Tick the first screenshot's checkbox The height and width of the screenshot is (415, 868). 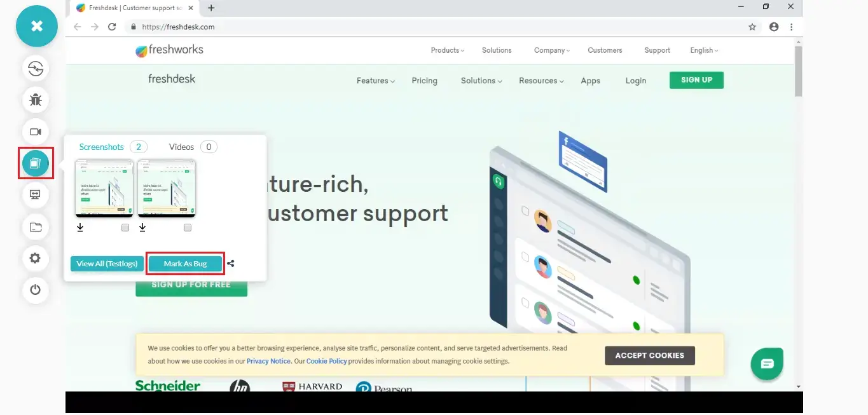coord(125,228)
